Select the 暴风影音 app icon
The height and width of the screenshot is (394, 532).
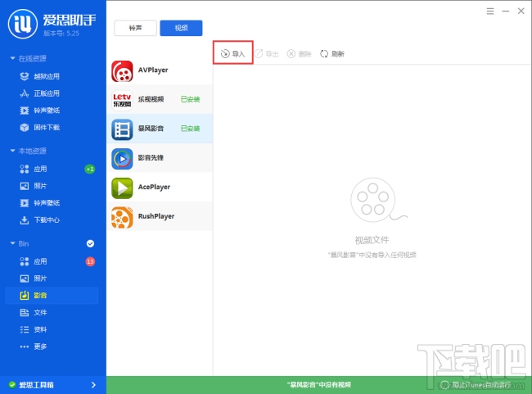(x=122, y=129)
